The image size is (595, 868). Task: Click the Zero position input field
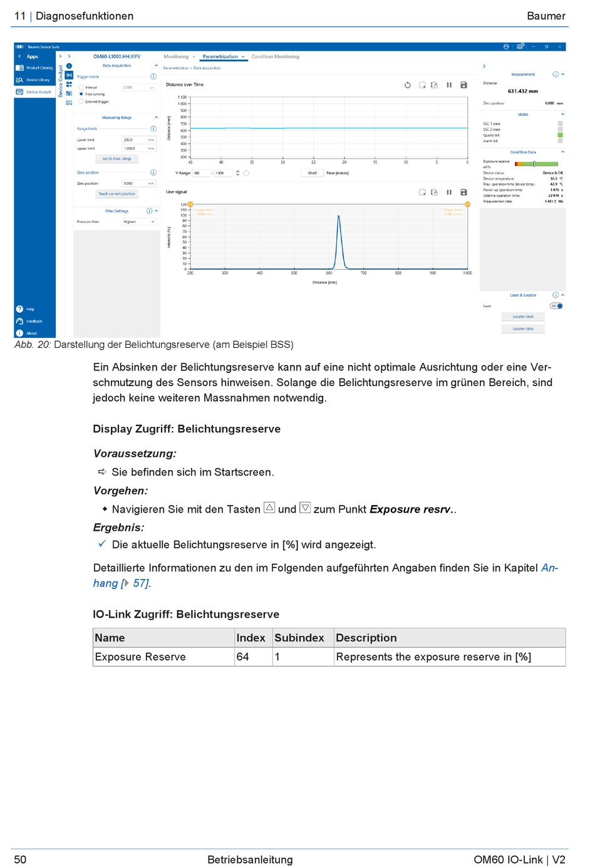pyautogui.click(x=138, y=183)
